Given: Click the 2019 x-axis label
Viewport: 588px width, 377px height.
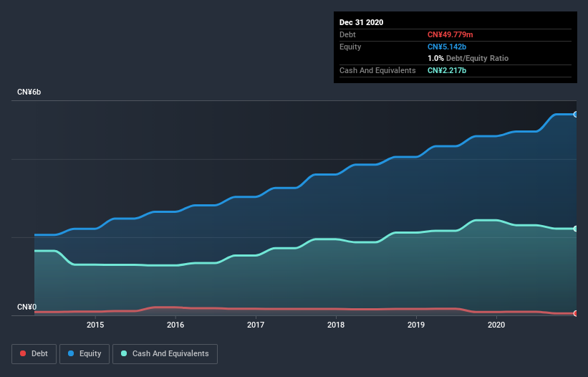Looking at the screenshot, I should pyautogui.click(x=416, y=325).
